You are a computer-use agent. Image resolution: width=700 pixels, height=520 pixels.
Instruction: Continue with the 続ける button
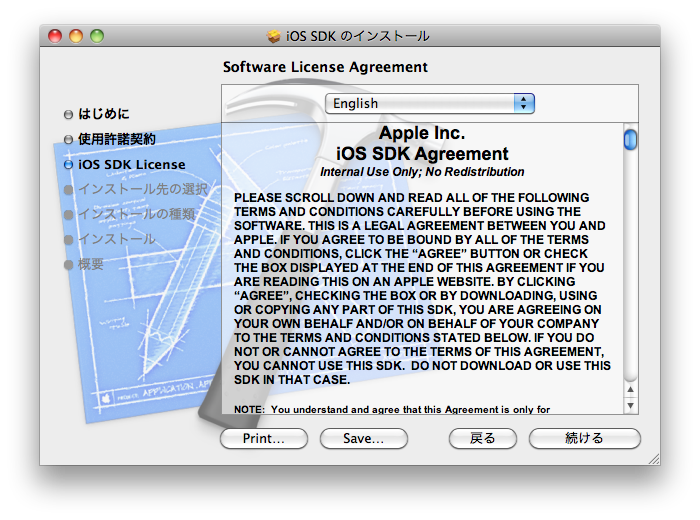click(584, 438)
